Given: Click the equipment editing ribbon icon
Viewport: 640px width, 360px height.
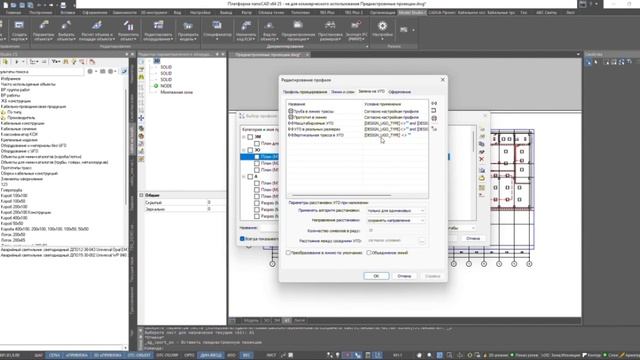Looking at the screenshot, I should (x=158, y=26).
